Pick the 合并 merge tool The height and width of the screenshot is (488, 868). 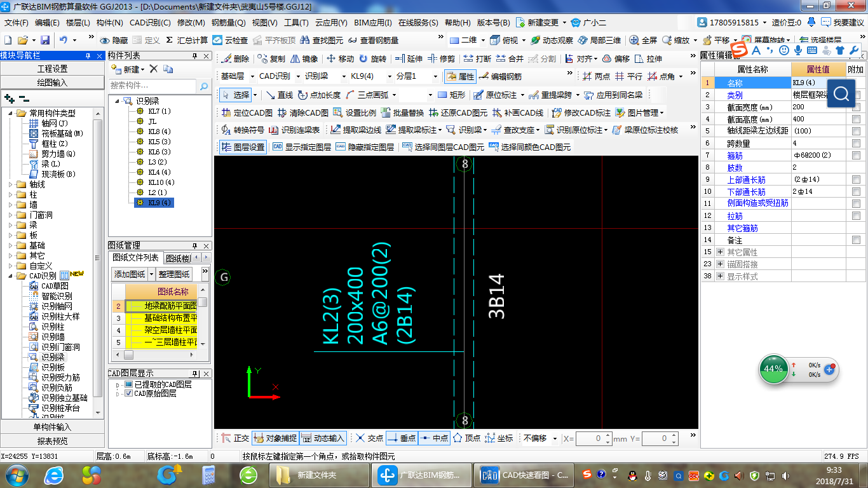point(510,59)
